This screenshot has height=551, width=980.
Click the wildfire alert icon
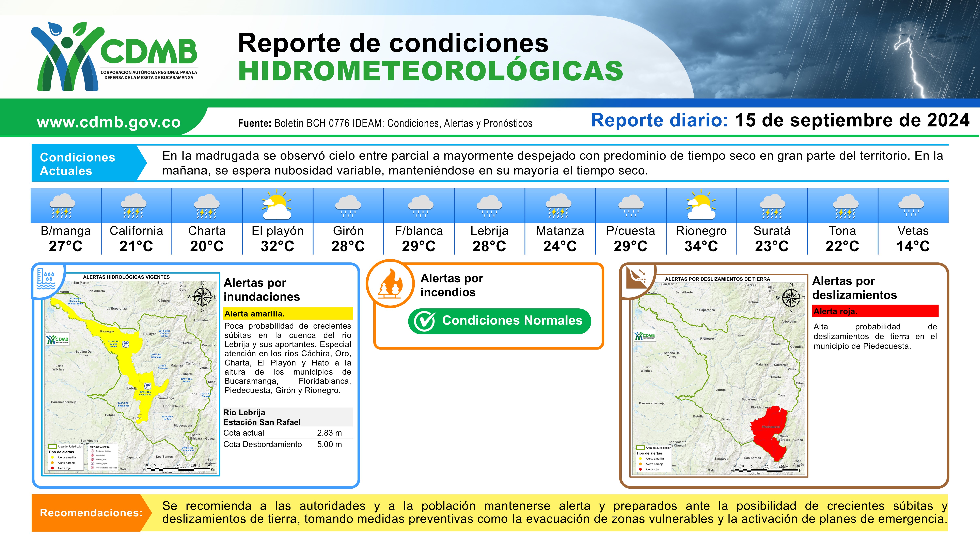pyautogui.click(x=390, y=284)
